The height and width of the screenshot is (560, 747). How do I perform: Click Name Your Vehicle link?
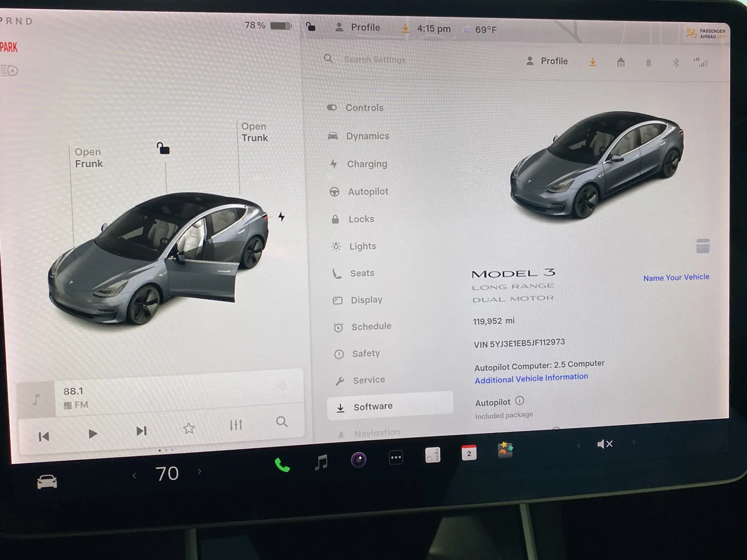(676, 277)
